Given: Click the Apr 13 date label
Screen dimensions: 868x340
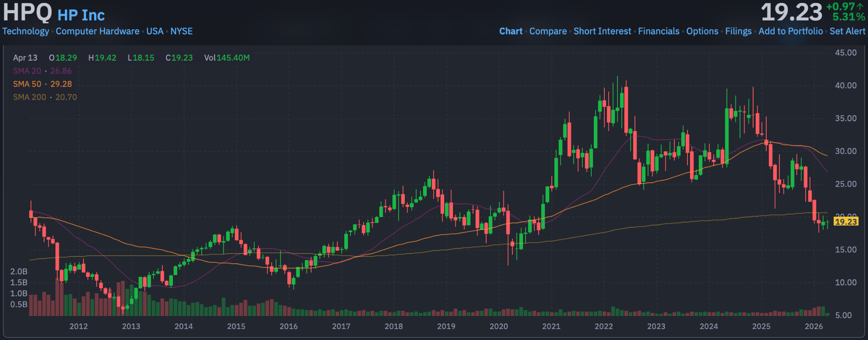Looking at the screenshot, I should pyautogui.click(x=25, y=58).
